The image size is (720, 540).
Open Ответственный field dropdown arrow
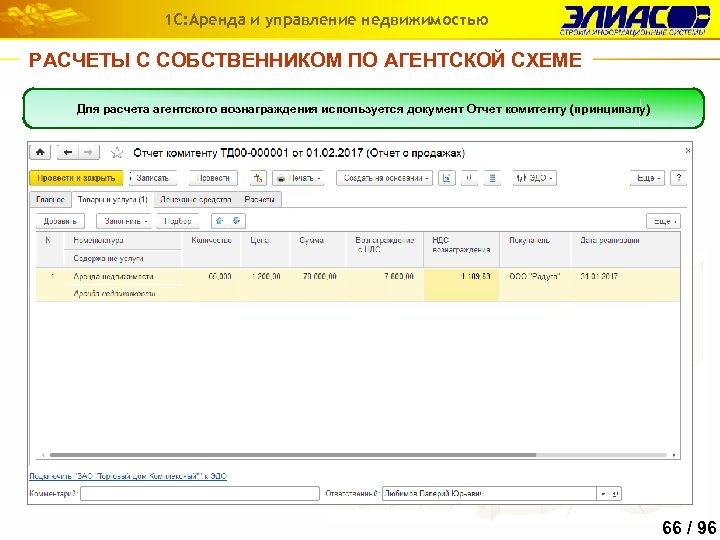(603, 494)
